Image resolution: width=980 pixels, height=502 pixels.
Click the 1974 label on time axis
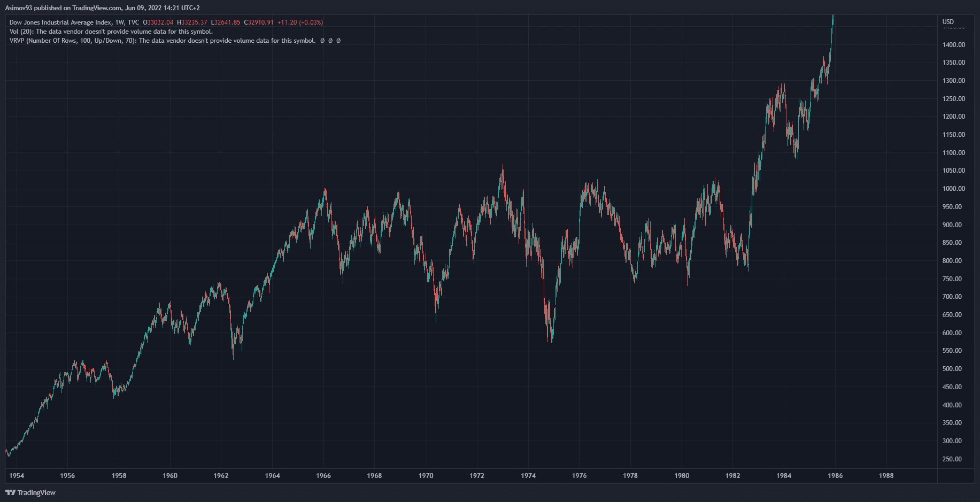(528, 475)
